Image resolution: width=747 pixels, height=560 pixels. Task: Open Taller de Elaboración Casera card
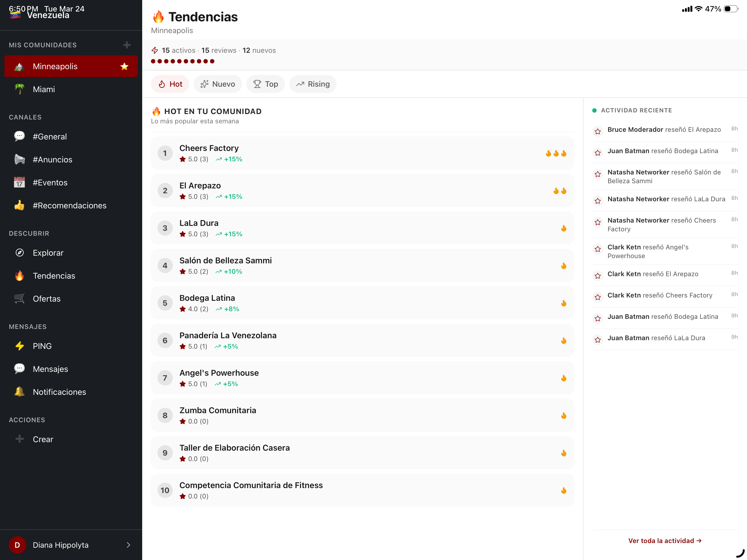tap(362, 453)
